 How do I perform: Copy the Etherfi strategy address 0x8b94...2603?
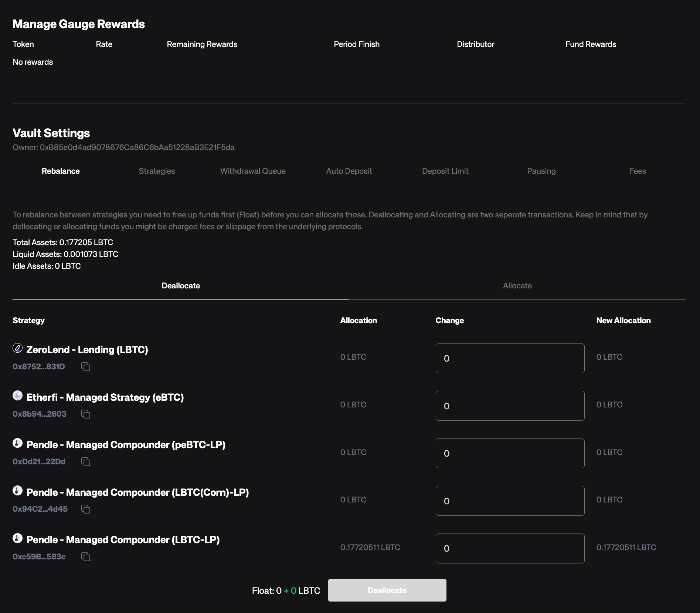(86, 414)
